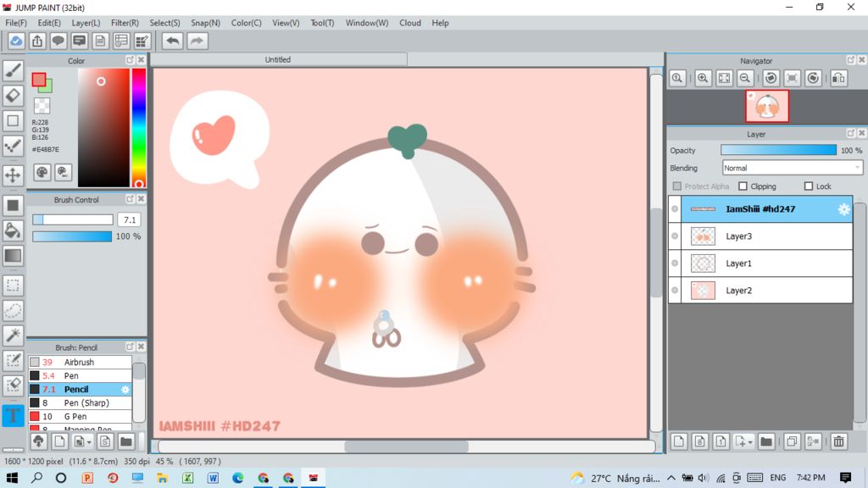Image resolution: width=868 pixels, height=488 pixels.
Task: Open the Windows notification center
Action: tap(845, 478)
